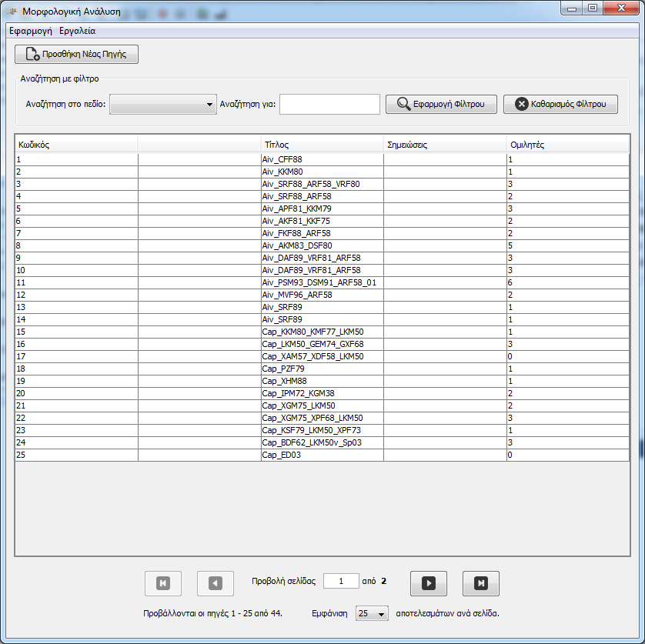Open the results-per-page dropdown showing 25
This screenshot has width=645, height=644.
click(372, 613)
